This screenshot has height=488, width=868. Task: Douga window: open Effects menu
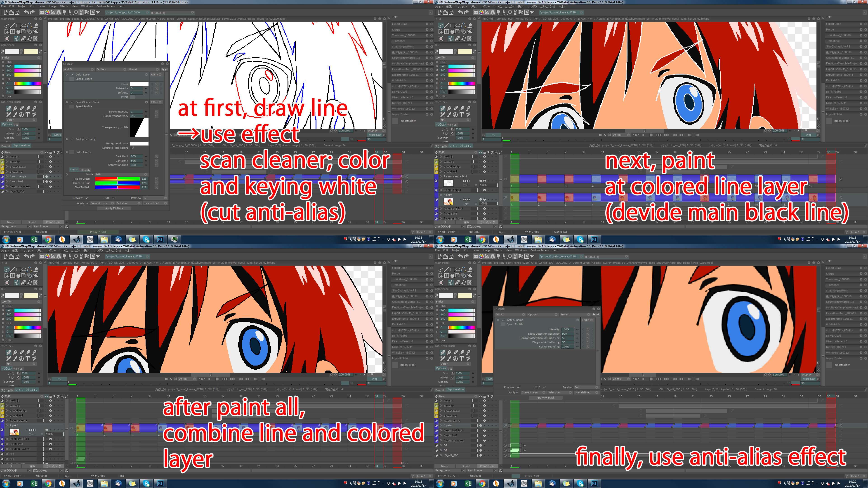[64, 6]
